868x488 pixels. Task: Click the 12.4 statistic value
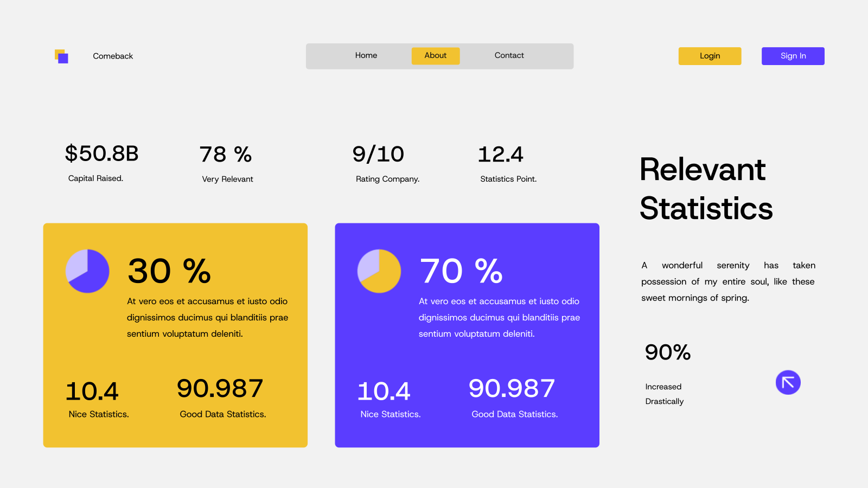coord(501,155)
